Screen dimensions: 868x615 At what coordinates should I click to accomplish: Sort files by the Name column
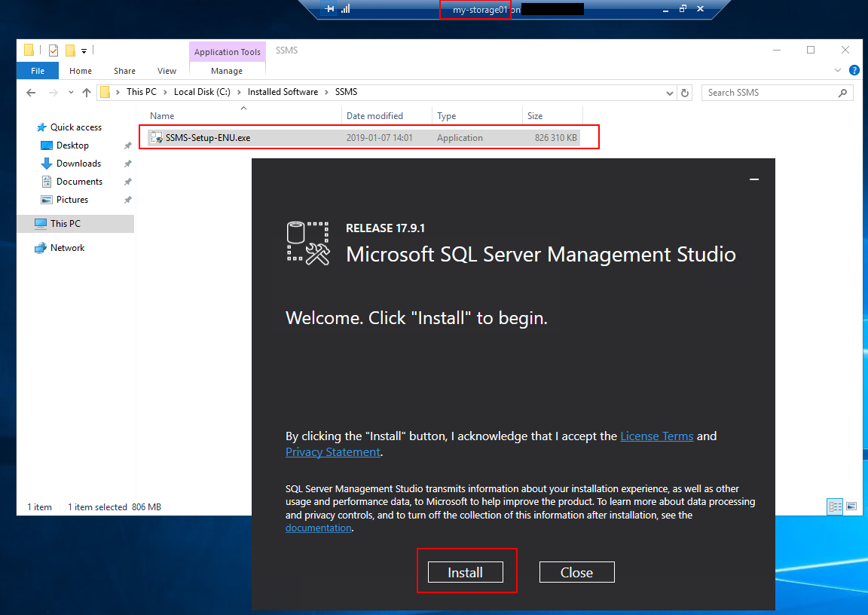243,116
